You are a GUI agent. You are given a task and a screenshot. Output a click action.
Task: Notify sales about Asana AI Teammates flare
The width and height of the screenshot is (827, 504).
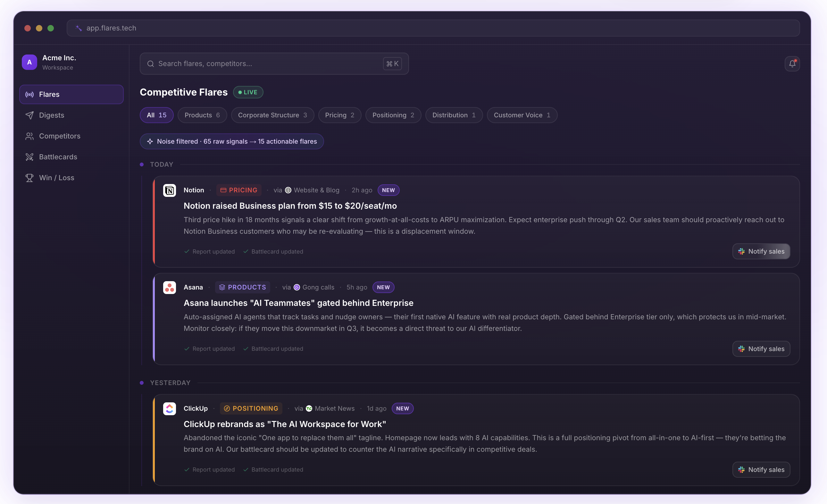761,349
